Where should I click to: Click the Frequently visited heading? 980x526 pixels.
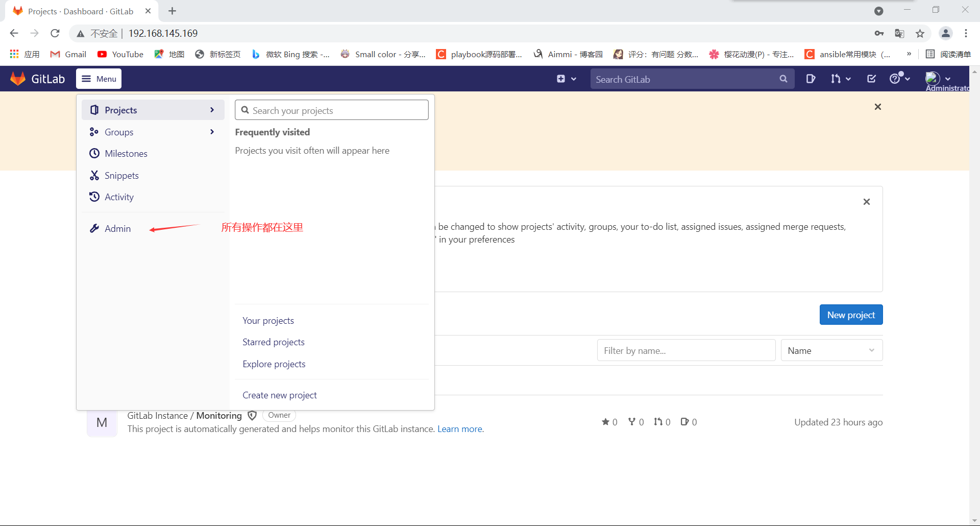[x=273, y=132]
